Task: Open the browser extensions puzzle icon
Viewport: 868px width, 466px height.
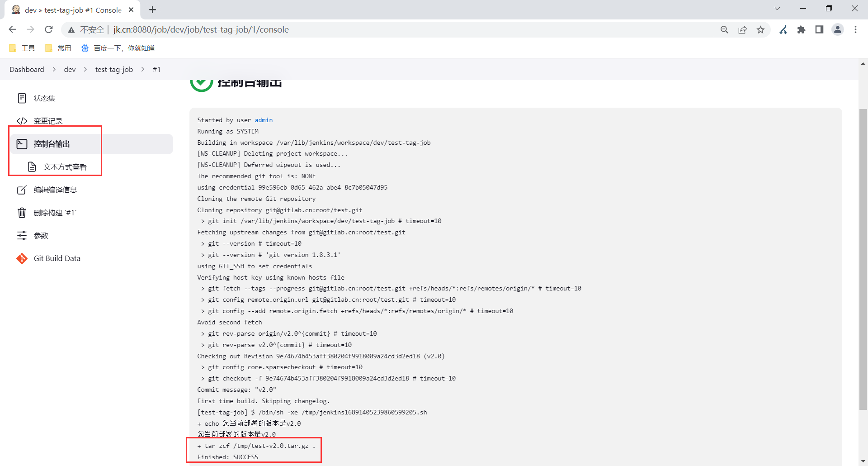Action: click(801, 30)
